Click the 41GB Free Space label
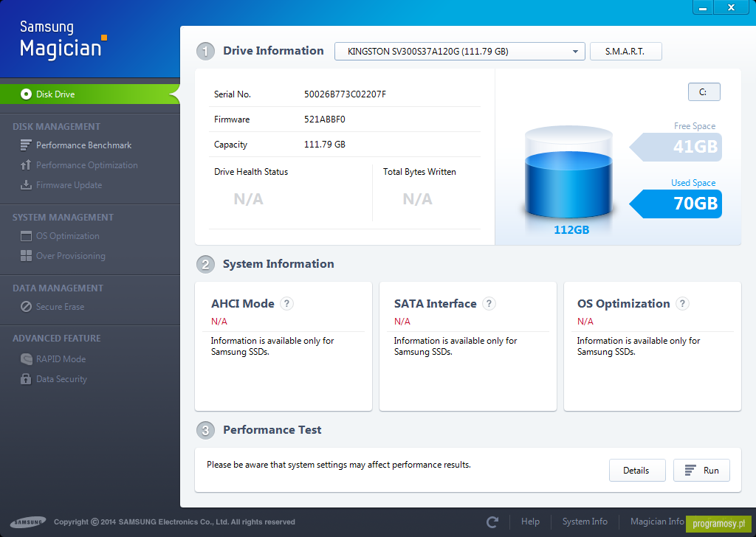Image resolution: width=756 pixels, height=537 pixels. coord(676,146)
